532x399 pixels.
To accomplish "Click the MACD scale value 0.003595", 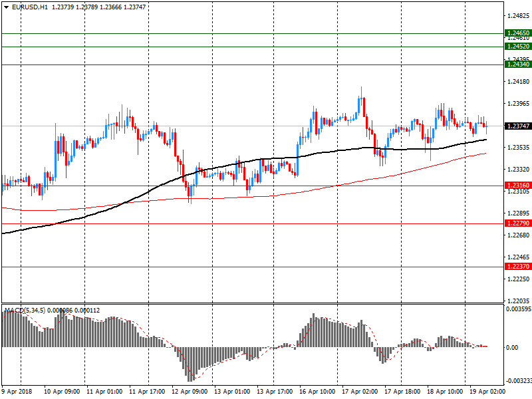I will tap(519, 309).
